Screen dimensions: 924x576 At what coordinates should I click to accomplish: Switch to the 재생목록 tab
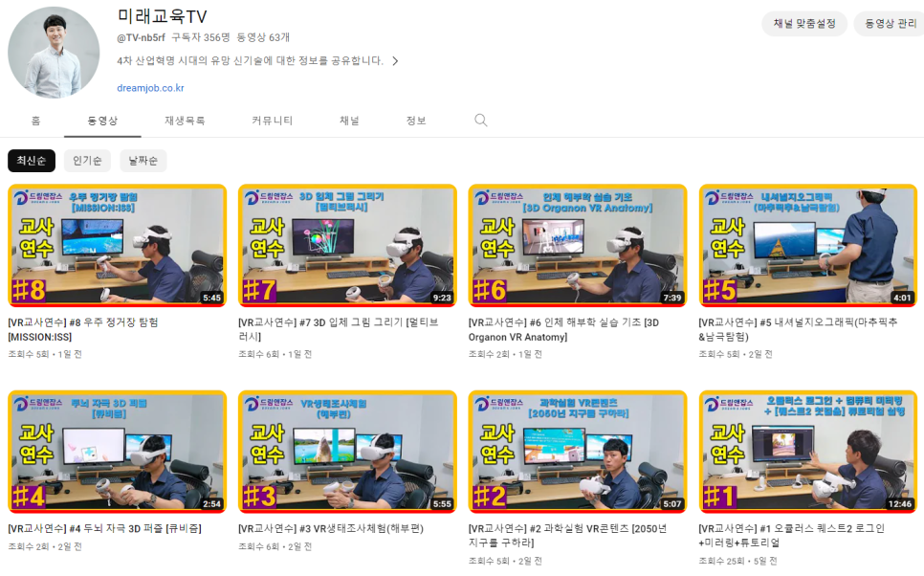pyautogui.click(x=185, y=121)
